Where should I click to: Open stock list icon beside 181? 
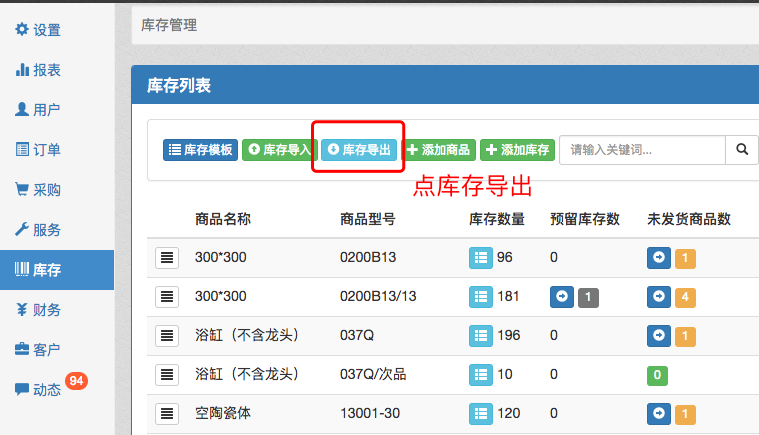(481, 297)
